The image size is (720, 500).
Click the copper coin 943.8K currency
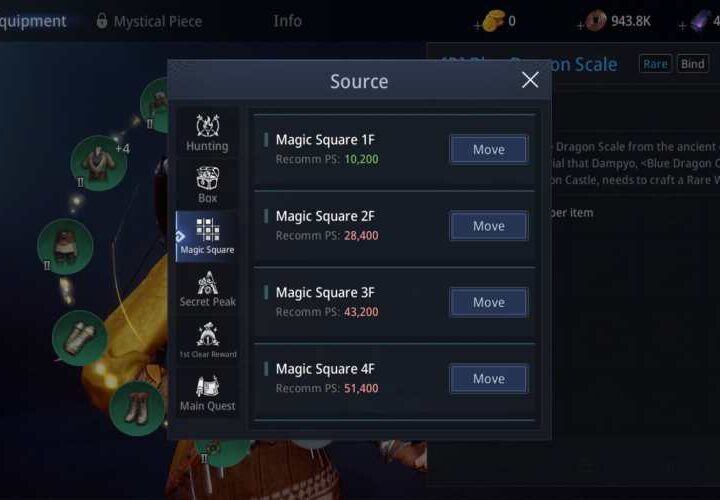pyautogui.click(x=619, y=21)
